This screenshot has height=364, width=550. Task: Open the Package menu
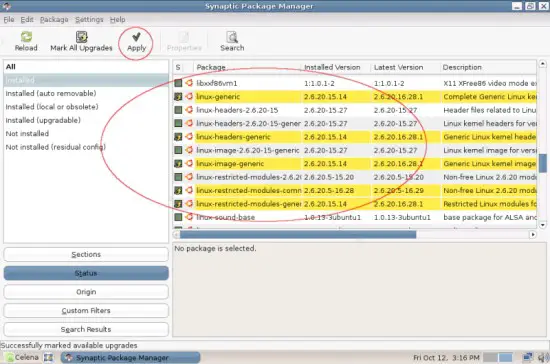54,20
